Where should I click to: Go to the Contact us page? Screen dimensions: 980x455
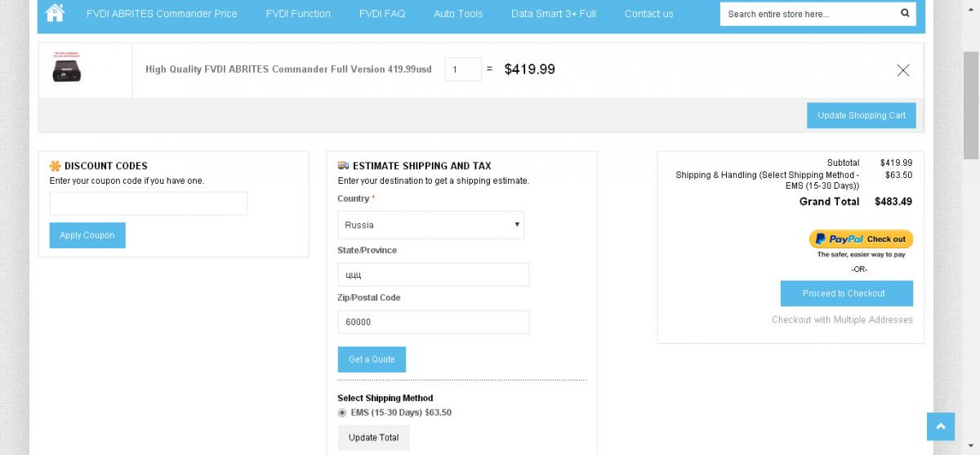click(649, 14)
